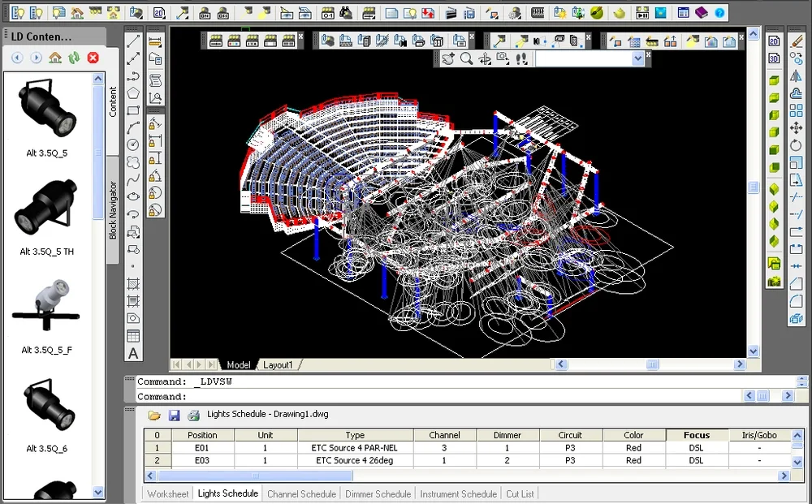Image resolution: width=812 pixels, height=504 pixels.
Task: Click the Channel column header
Action: 444,435
